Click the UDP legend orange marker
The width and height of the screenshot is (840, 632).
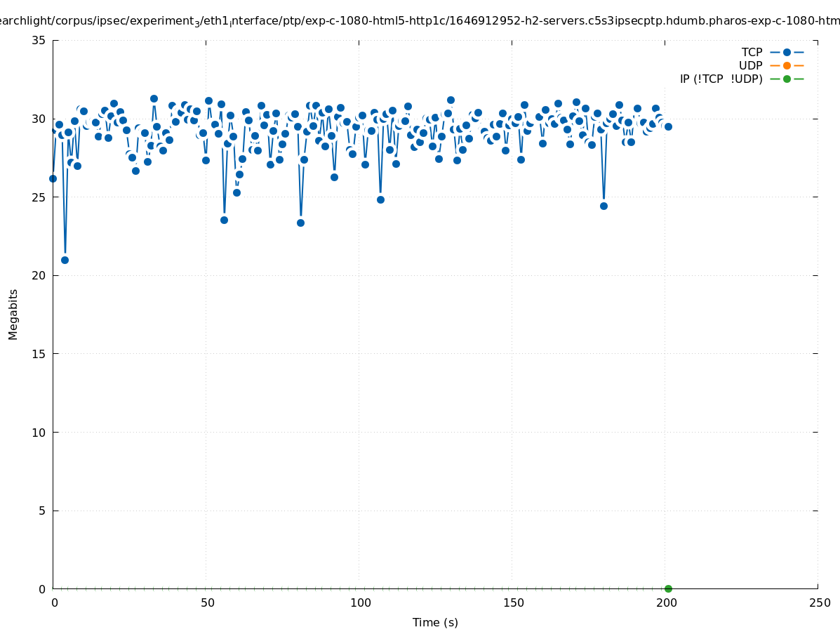click(787, 65)
